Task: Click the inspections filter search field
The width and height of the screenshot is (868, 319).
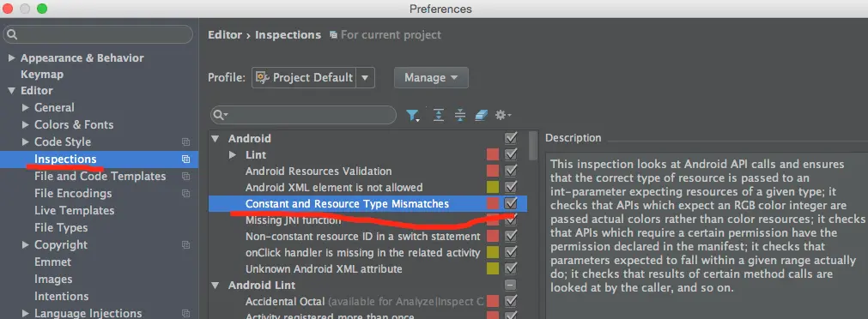Action: [303, 115]
